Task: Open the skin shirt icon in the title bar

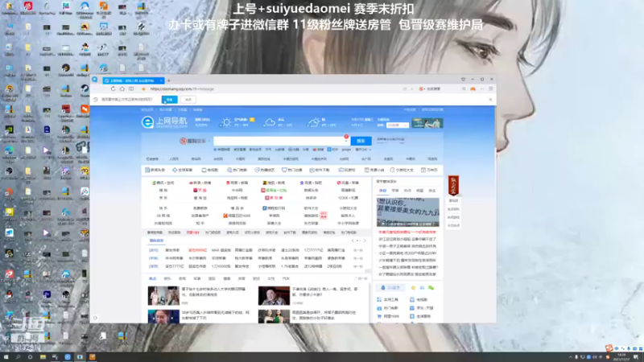Action: pos(464,79)
